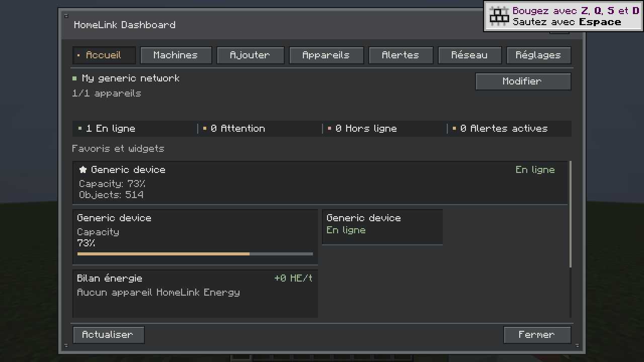This screenshot has height=362, width=644.
Task: Show the Alertes tab
Action: (400, 55)
